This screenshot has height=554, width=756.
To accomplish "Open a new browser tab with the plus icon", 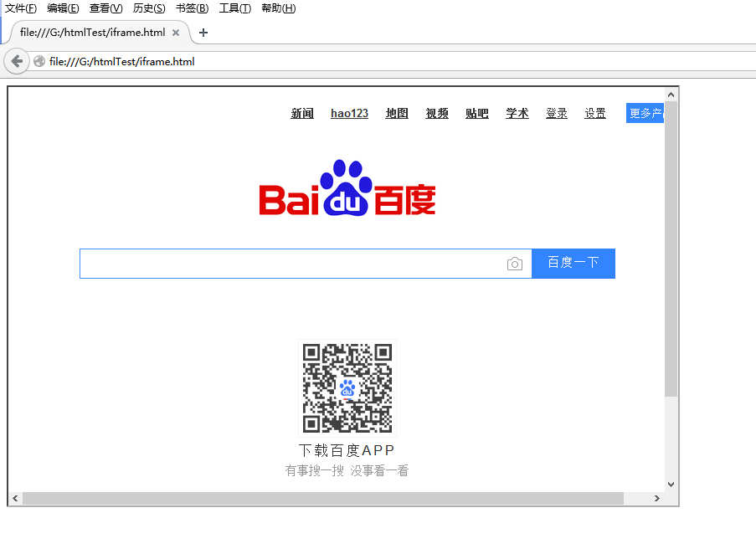I will tap(203, 33).
